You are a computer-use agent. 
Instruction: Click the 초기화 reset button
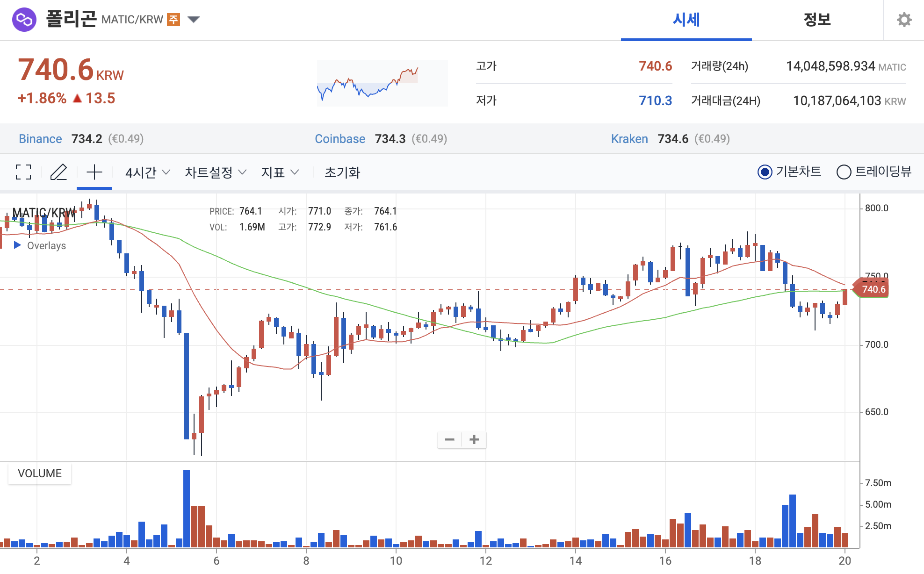[342, 172]
